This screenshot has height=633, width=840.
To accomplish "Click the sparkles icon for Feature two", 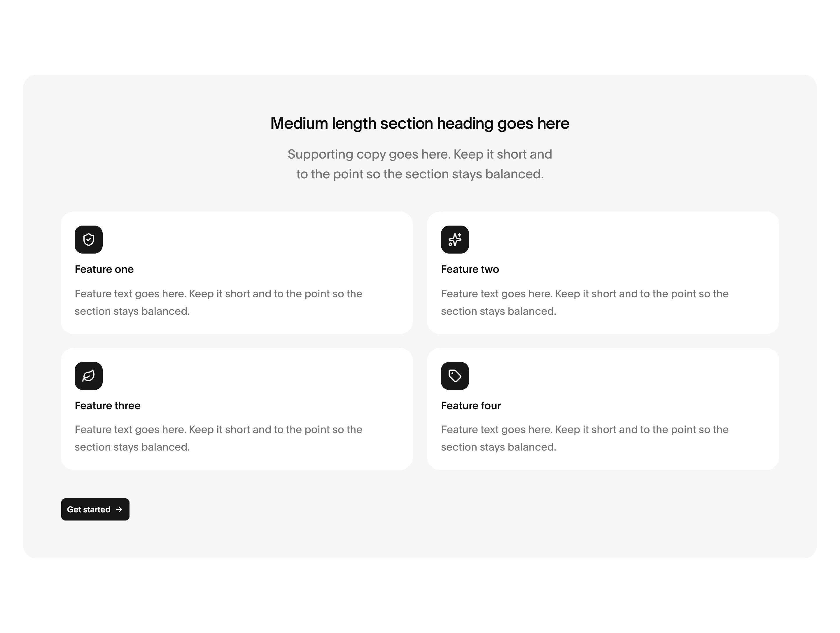I will pyautogui.click(x=454, y=240).
